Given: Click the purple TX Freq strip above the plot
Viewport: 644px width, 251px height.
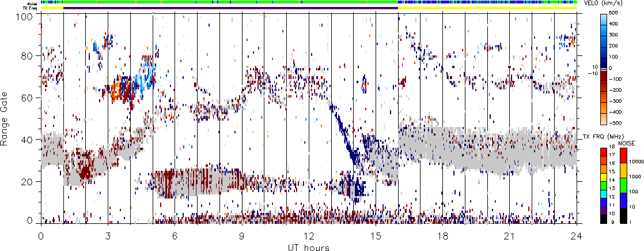Looking at the screenshot, I should pos(230,8).
